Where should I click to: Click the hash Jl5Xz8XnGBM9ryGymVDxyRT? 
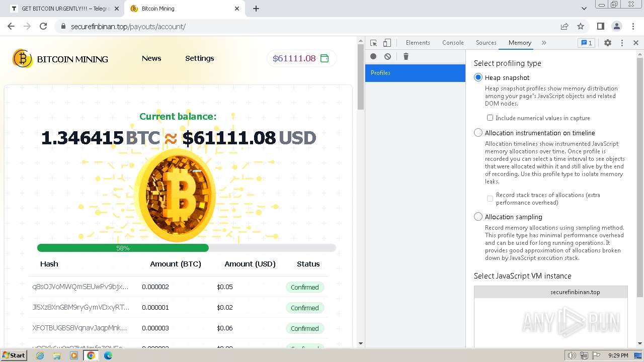[80, 307]
